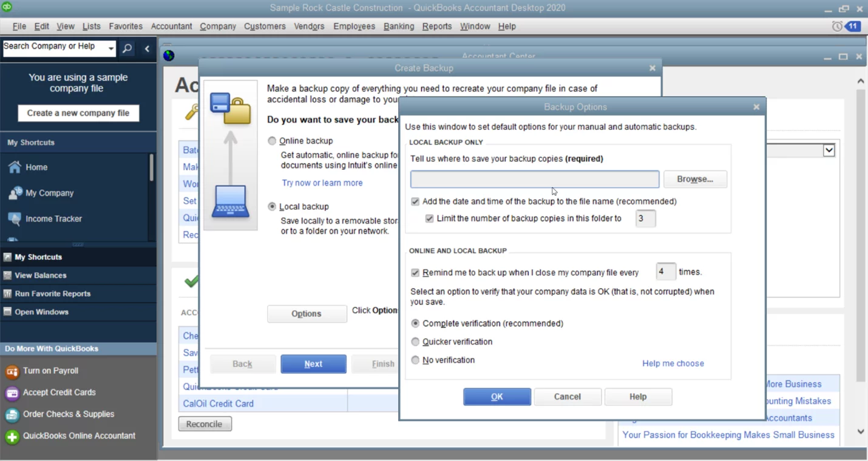Click the backup copies limit field showing 3
Screen dimensions: 868x461
645,218
